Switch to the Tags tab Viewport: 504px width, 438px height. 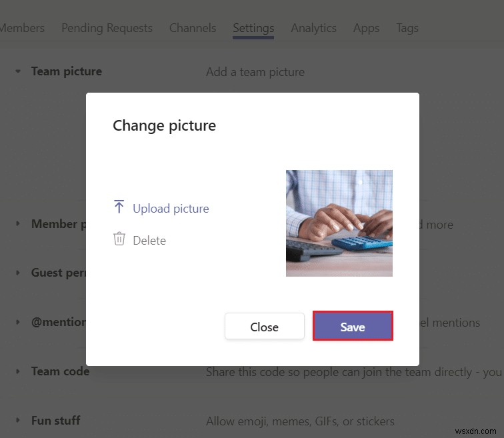click(x=407, y=28)
